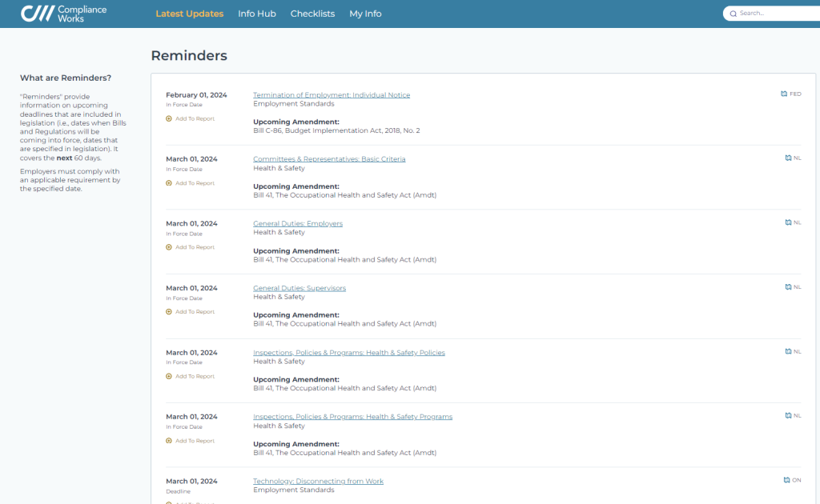Click plus icon for Committees & Representatives reminder

point(169,183)
